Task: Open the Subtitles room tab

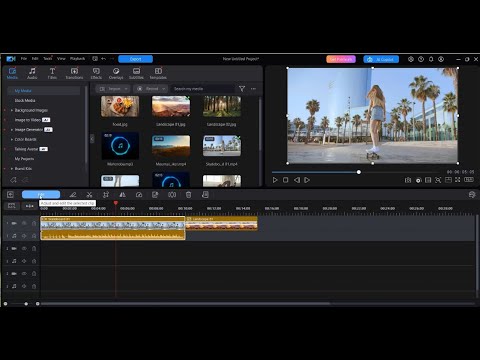Action: click(136, 73)
